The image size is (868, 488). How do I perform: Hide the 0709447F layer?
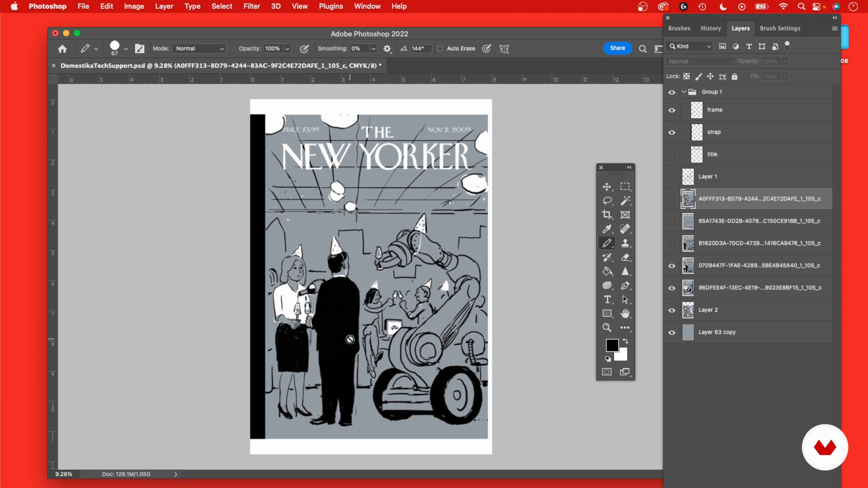pyautogui.click(x=672, y=266)
